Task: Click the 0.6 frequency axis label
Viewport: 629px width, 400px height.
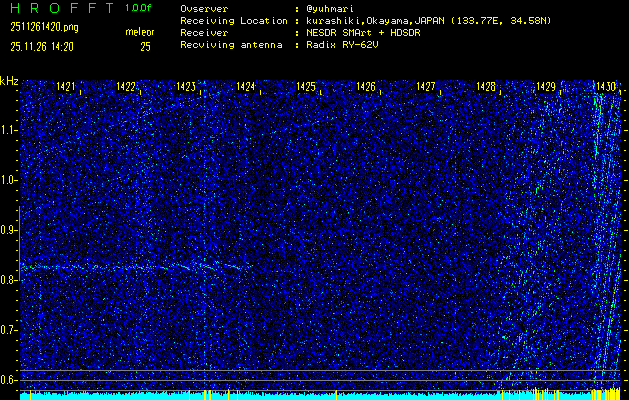Action: 9,380
